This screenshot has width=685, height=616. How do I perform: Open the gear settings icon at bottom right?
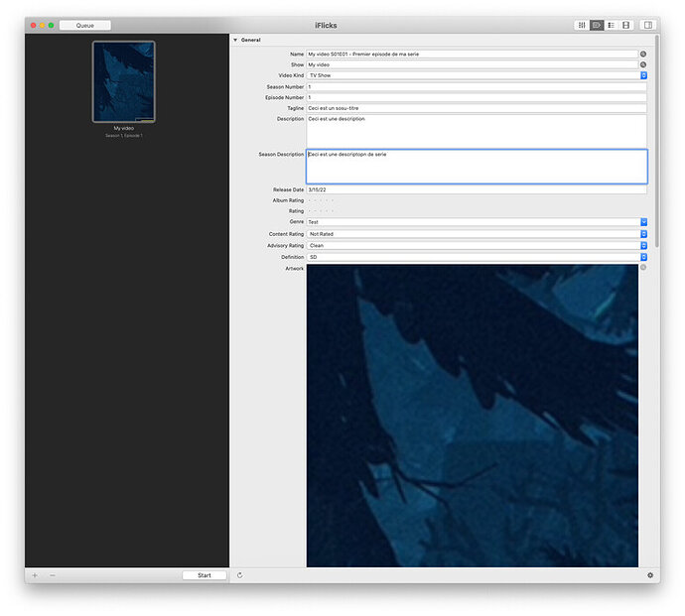[x=650, y=575]
